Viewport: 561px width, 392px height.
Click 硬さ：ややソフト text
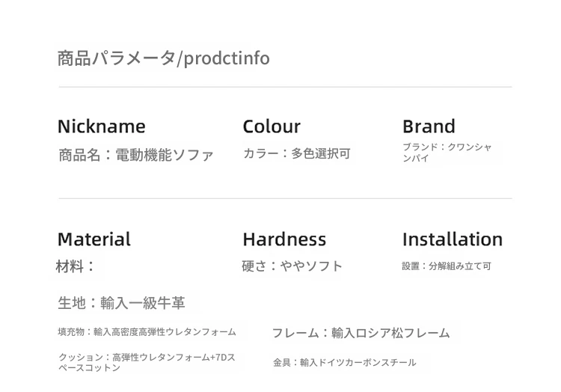(x=292, y=266)
